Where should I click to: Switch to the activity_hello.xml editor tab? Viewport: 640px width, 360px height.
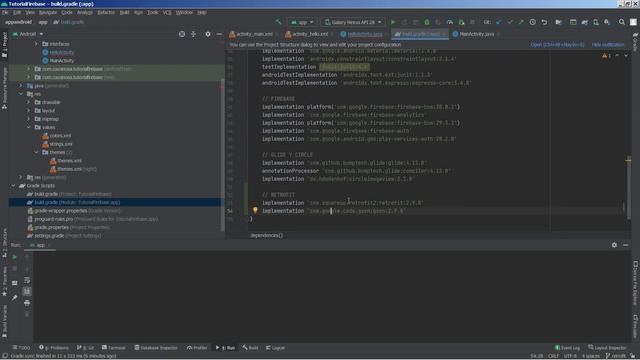(x=308, y=34)
